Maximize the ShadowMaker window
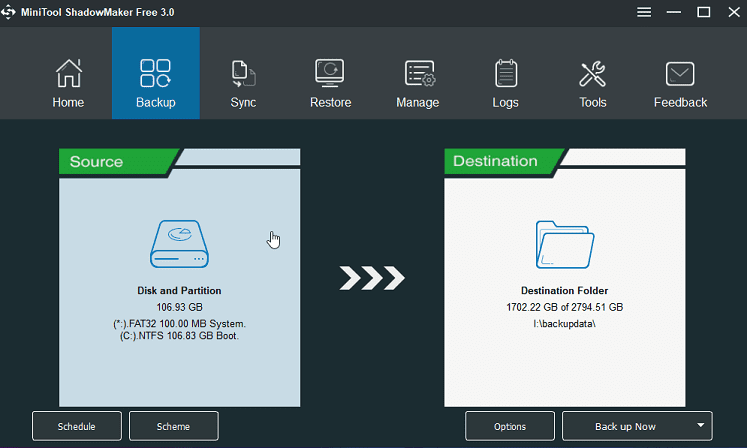Viewport: 747px width, 448px height. (704, 12)
